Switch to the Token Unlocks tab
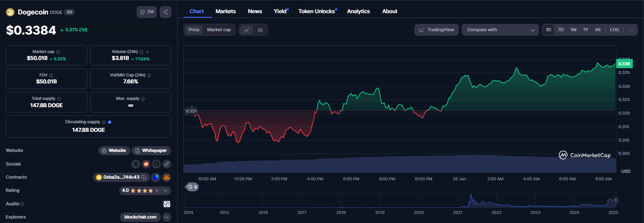644x223 pixels. (316, 11)
